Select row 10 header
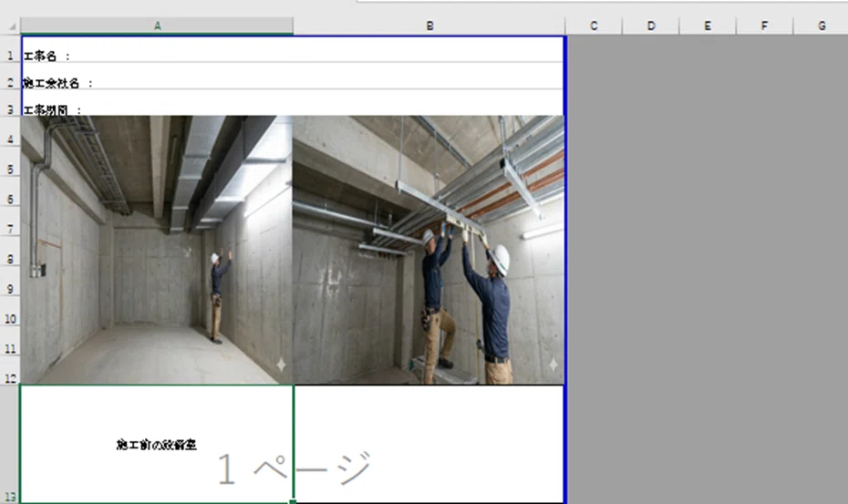The image size is (848, 504). click(x=10, y=311)
